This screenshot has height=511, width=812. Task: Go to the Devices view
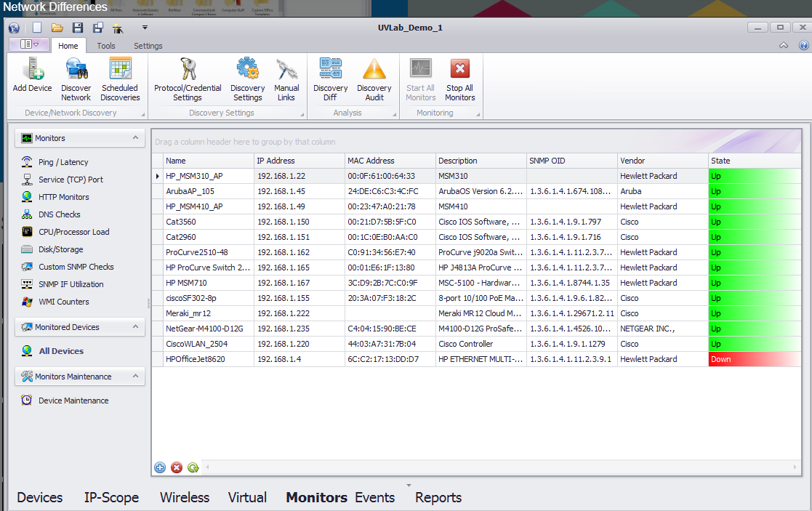click(x=40, y=497)
